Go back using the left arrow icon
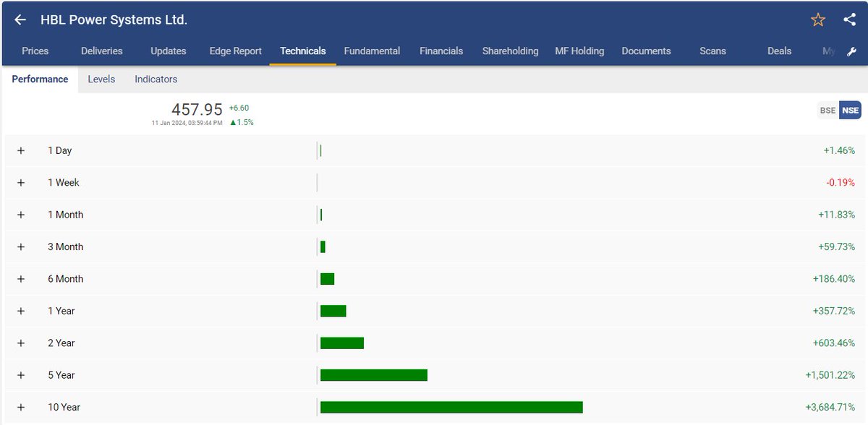Viewport: 868px width, 425px height. (20, 20)
